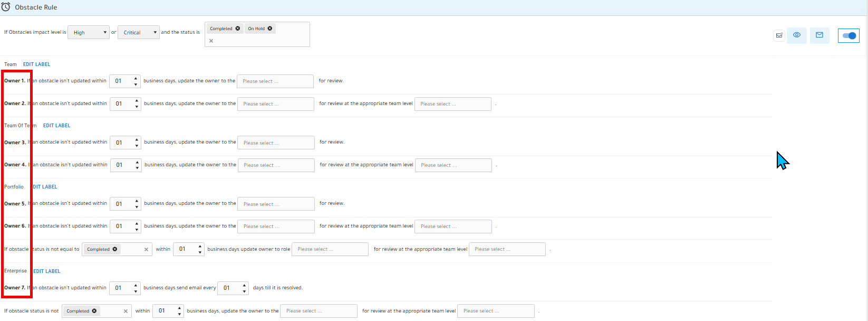Open Portfolio status row team level dropdown
The image size is (868, 321).
[x=507, y=249]
